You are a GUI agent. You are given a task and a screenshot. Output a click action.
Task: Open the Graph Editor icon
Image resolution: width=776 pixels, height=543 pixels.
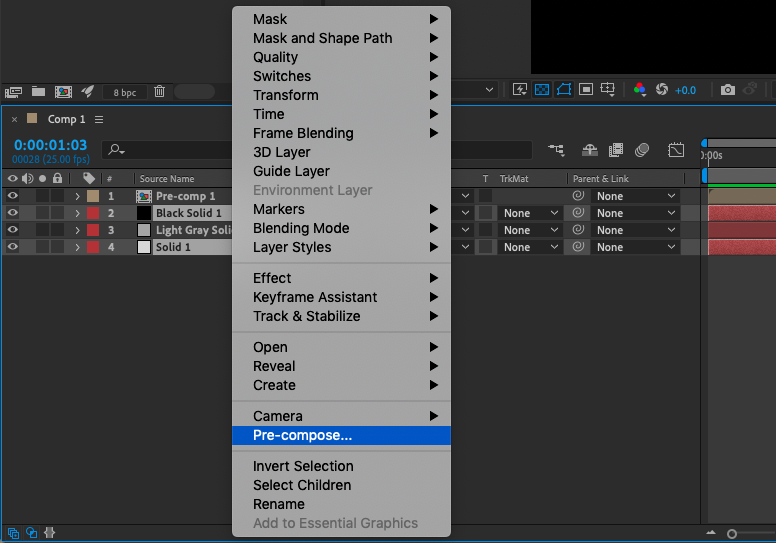[677, 150]
